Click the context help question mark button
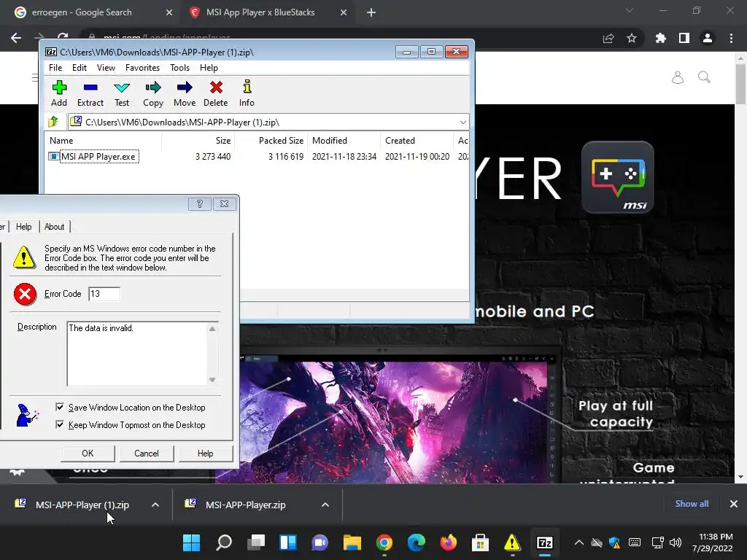Screen dimensions: 747x560 pos(200,204)
